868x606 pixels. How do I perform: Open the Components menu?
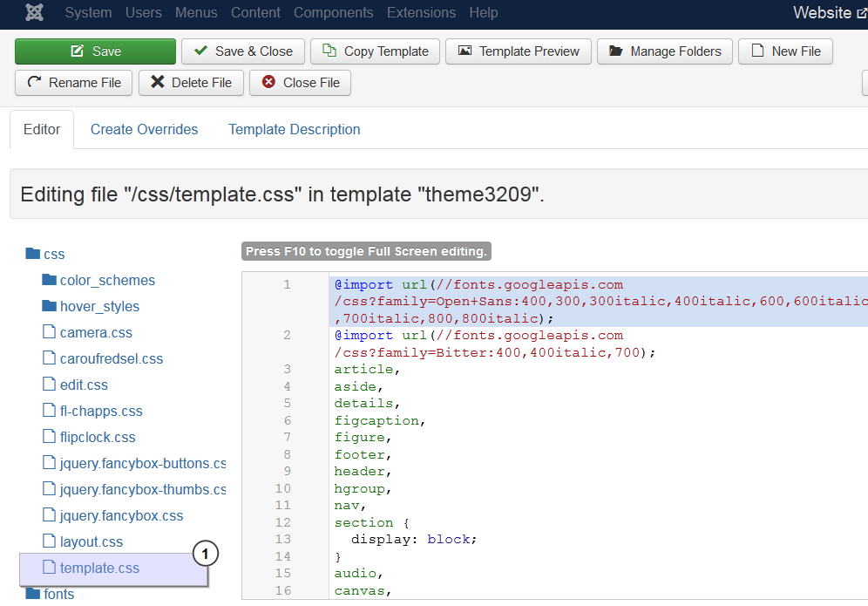tap(333, 12)
